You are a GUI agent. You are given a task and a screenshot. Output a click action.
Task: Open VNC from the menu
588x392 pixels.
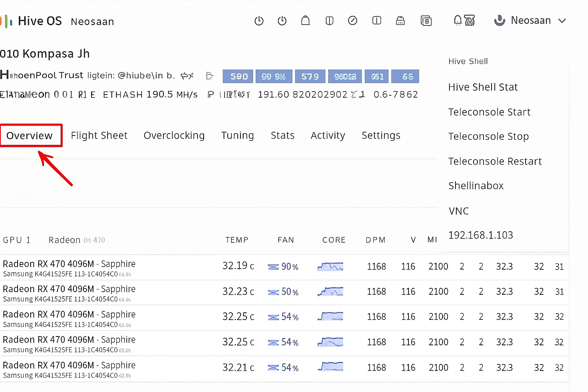(x=459, y=211)
